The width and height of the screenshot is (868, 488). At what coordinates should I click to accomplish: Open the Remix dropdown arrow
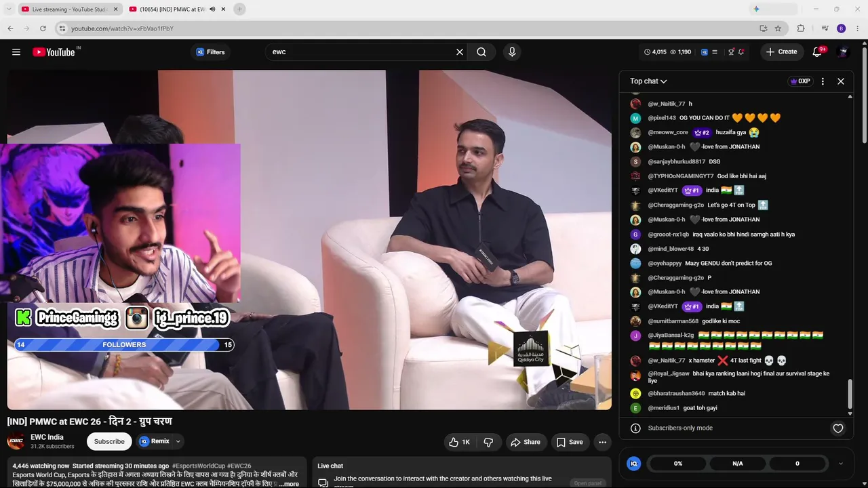point(178,441)
